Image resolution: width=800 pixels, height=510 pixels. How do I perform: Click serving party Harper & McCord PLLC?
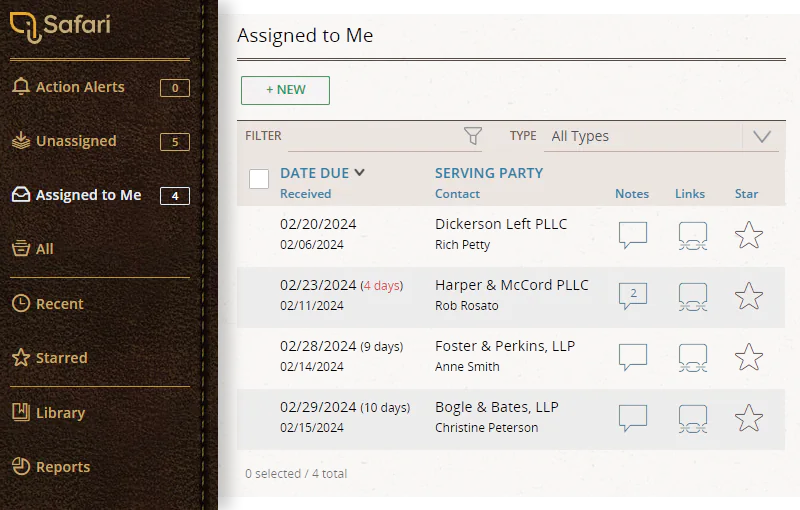pyautogui.click(x=512, y=285)
